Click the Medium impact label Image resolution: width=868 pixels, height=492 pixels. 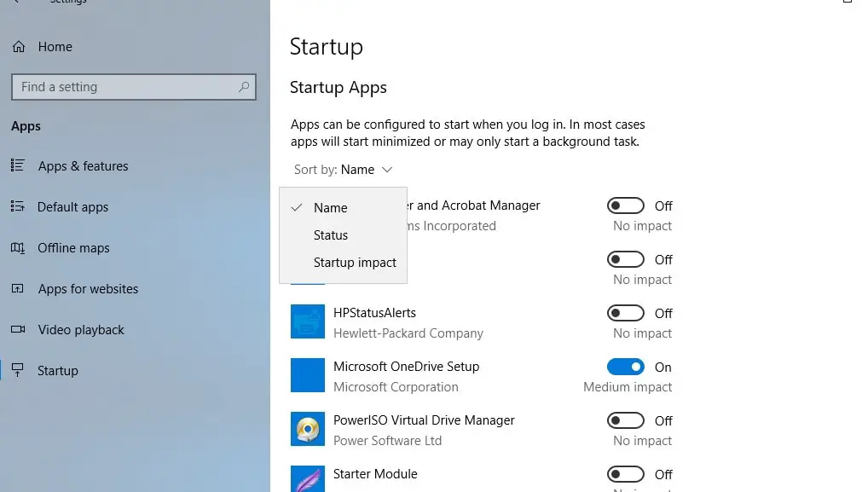(x=628, y=387)
